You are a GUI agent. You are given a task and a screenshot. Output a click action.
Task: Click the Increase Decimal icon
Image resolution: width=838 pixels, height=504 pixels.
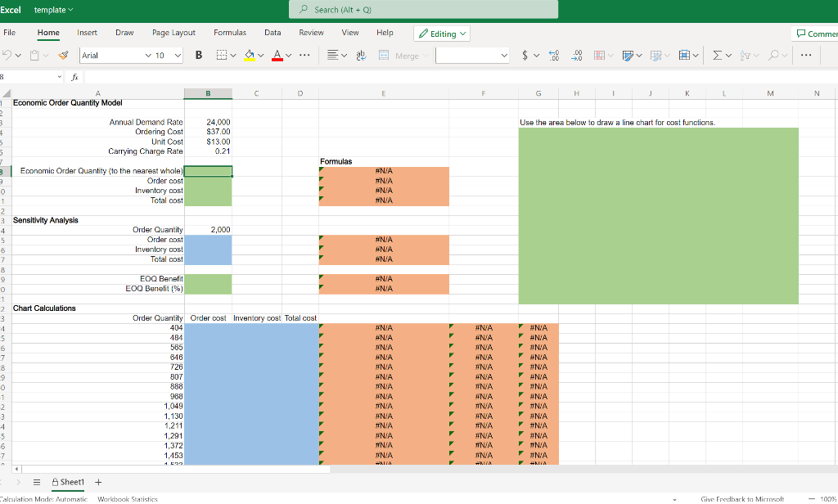click(553, 55)
